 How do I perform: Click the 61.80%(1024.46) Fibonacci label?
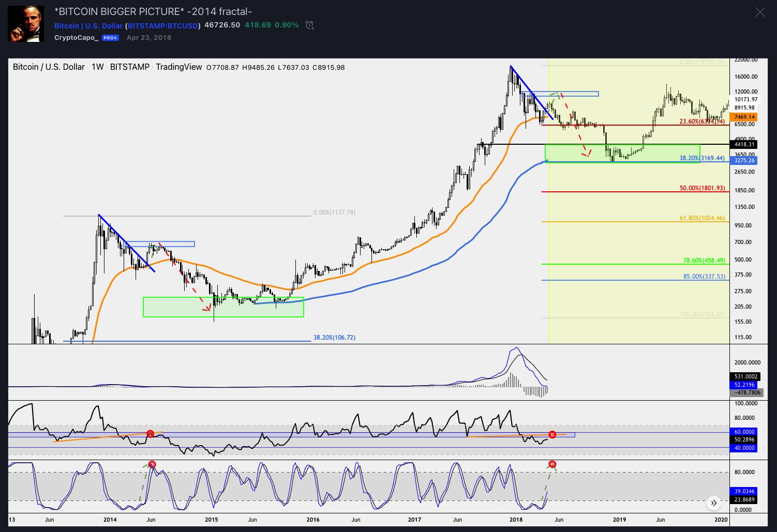pyautogui.click(x=702, y=218)
